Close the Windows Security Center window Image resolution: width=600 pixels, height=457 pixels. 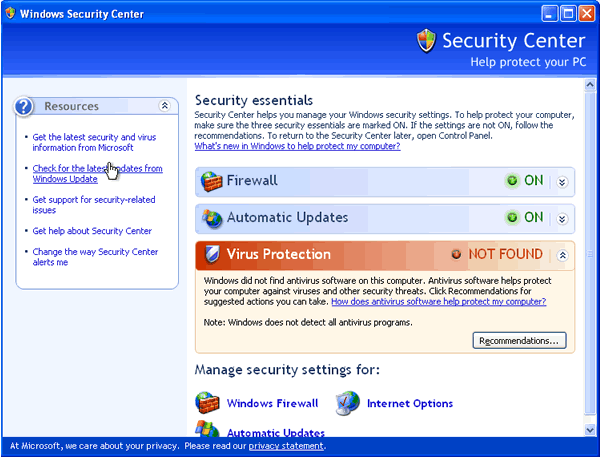pyautogui.click(x=587, y=14)
